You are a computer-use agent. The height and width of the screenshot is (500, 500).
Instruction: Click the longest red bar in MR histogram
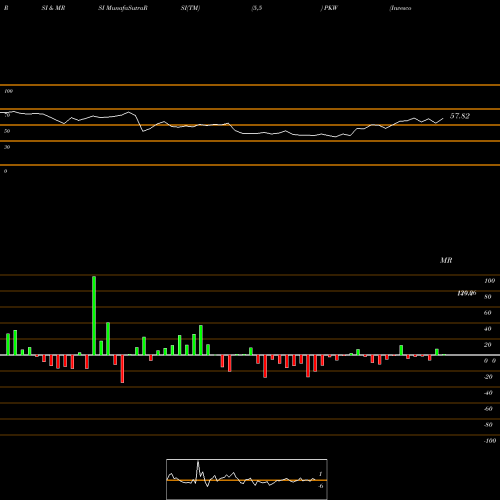point(122,369)
